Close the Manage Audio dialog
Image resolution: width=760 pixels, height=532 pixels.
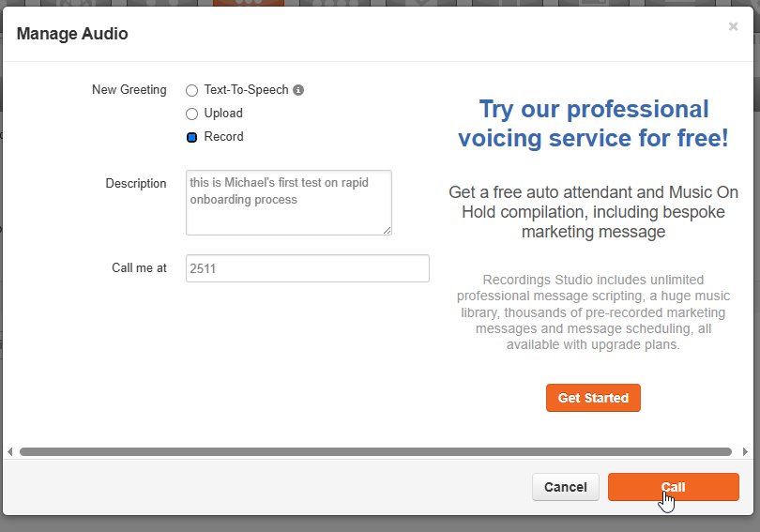coord(734,26)
